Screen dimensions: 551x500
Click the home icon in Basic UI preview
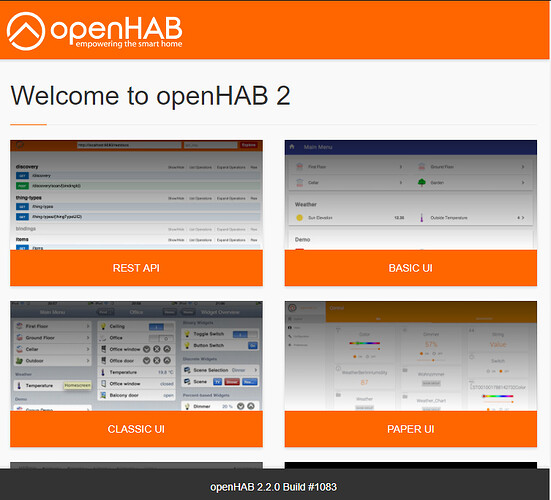click(292, 147)
